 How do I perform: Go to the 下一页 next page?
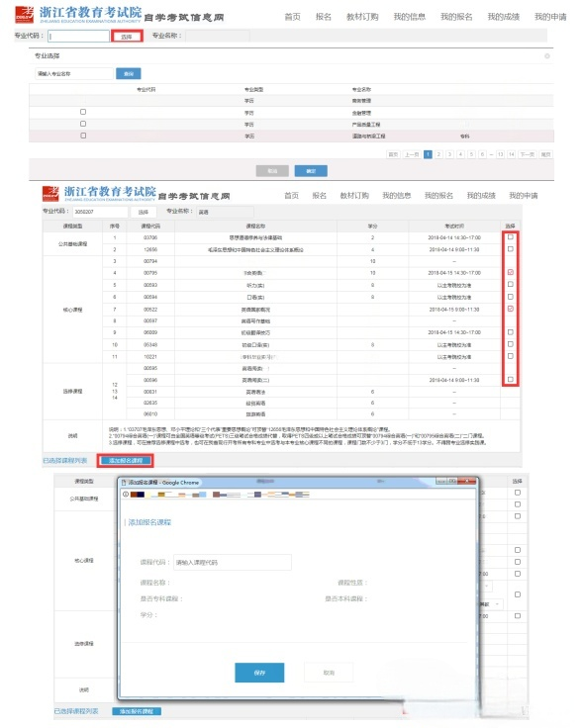(x=527, y=154)
